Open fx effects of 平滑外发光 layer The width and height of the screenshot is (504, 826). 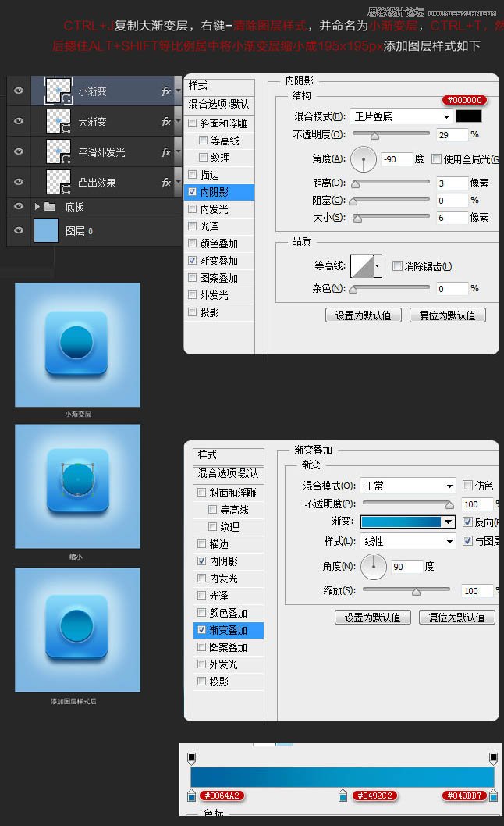(x=166, y=152)
